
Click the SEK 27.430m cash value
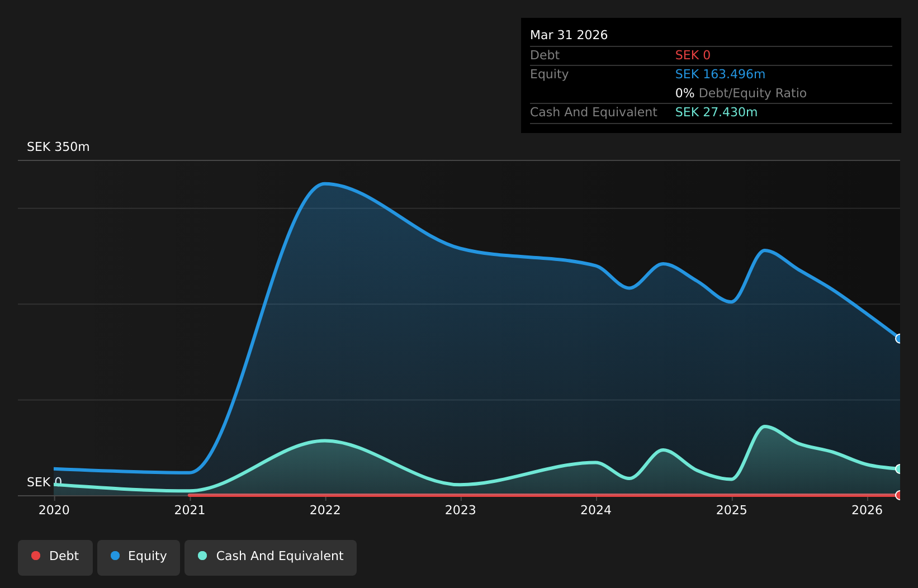click(716, 112)
